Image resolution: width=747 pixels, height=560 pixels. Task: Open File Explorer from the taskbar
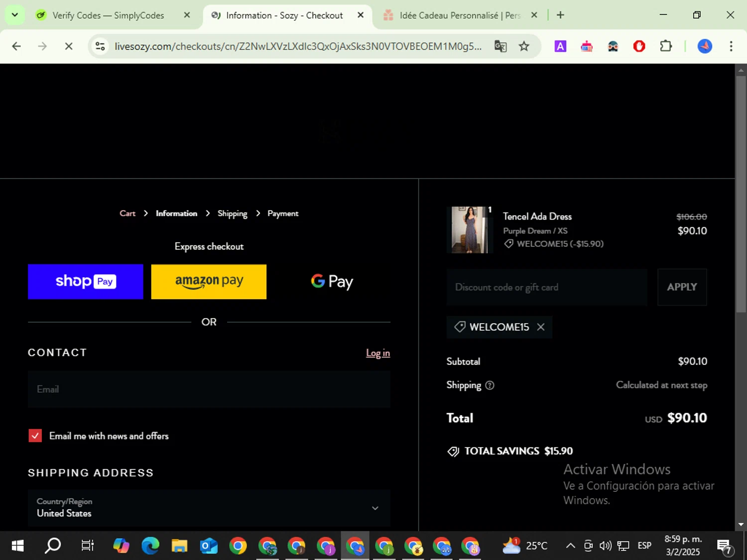point(179,546)
